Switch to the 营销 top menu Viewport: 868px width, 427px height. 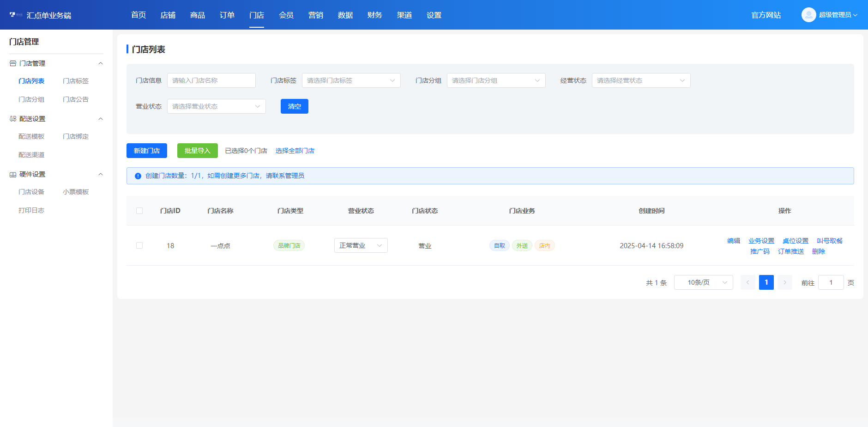316,15
